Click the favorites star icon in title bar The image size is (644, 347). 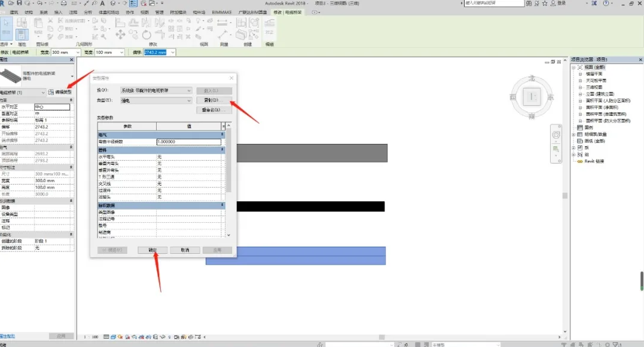[545, 3]
